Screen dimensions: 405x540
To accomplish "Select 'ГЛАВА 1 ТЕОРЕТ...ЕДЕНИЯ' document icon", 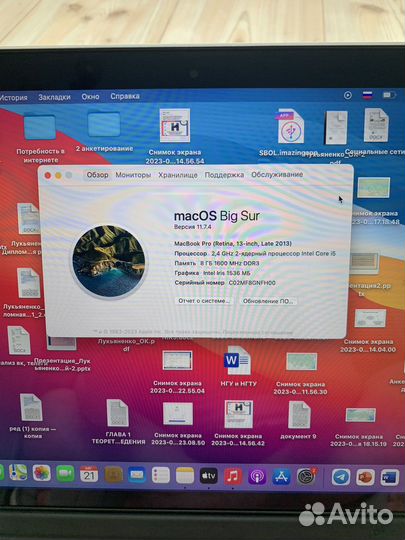I will coord(117,413).
